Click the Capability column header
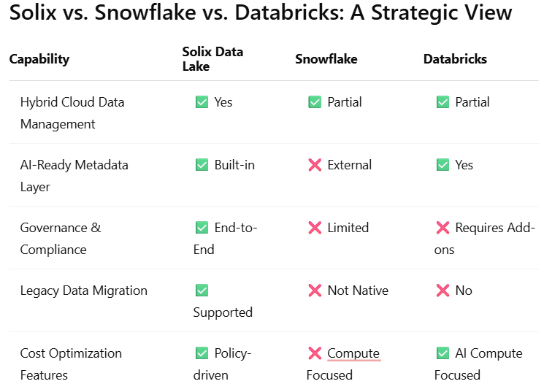The width and height of the screenshot is (544, 392). coord(39,59)
